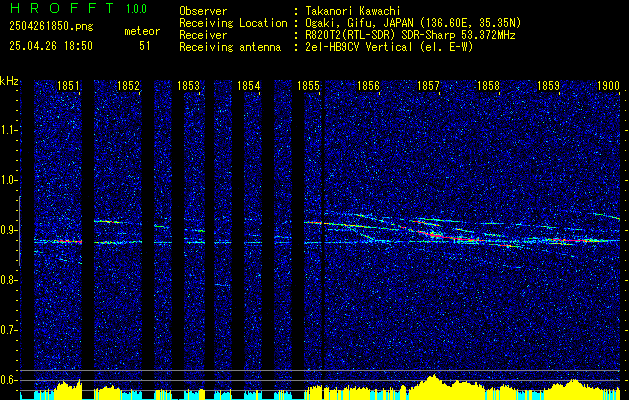Click the 1855 time marker
Screen dimensions: 629x400
tap(308, 86)
